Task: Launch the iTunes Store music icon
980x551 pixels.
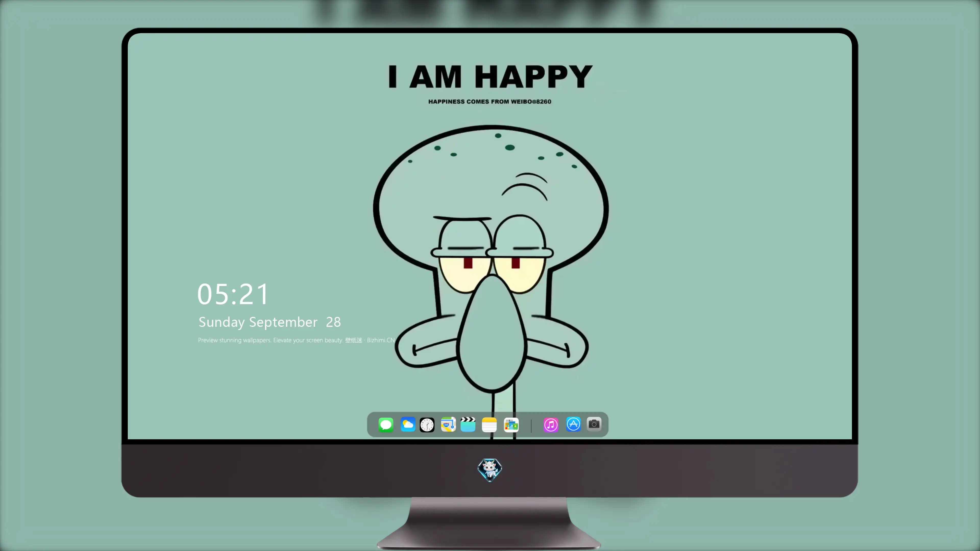Action: coord(551,424)
